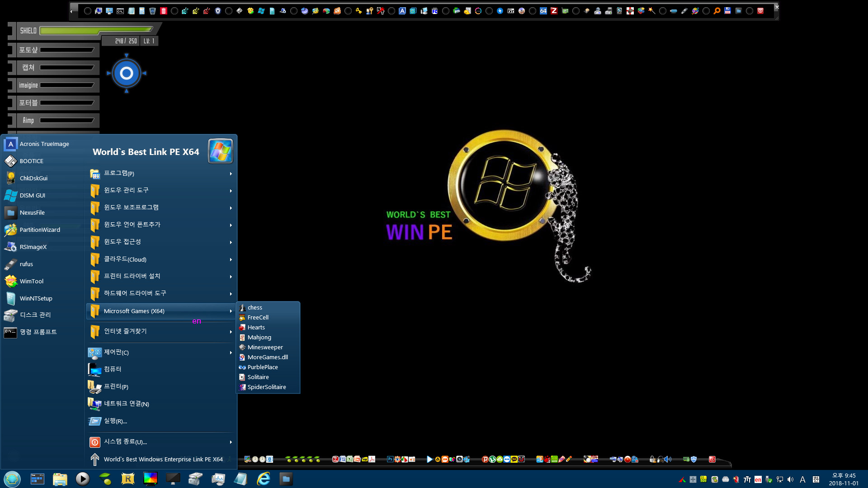Expand the 윈도우 관리 도구 submenu arrow
868x488 pixels.
click(231, 191)
